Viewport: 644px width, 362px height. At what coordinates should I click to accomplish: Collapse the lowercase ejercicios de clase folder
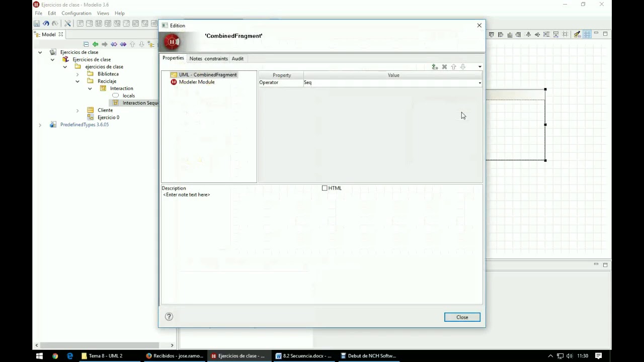[x=65, y=67]
